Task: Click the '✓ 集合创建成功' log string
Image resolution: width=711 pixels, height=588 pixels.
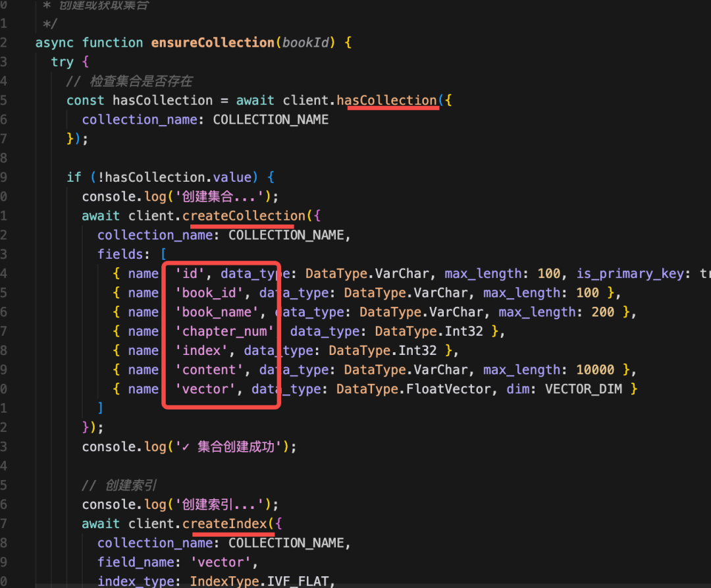Action: (x=232, y=447)
